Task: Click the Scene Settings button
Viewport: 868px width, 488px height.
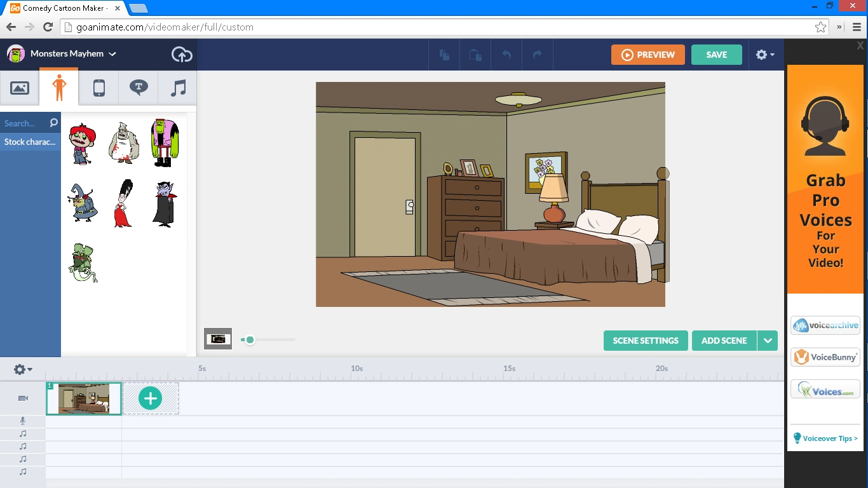Action: [645, 341]
